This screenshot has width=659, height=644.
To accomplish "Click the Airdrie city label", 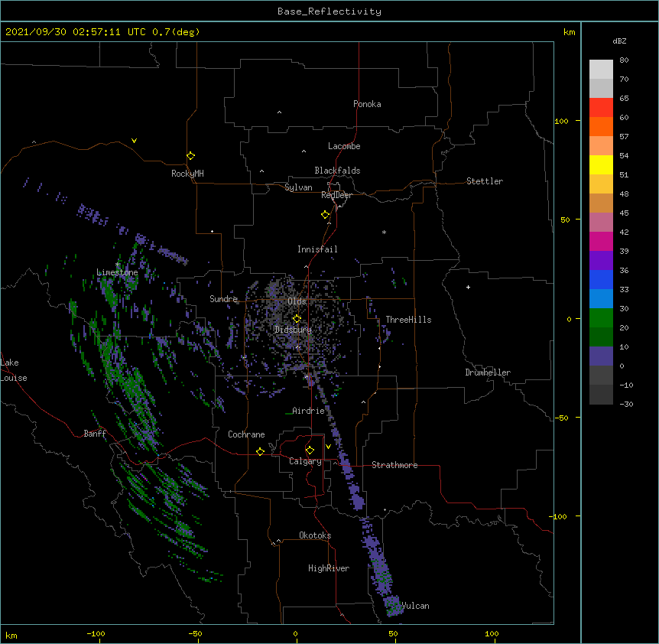I will pyautogui.click(x=308, y=411).
